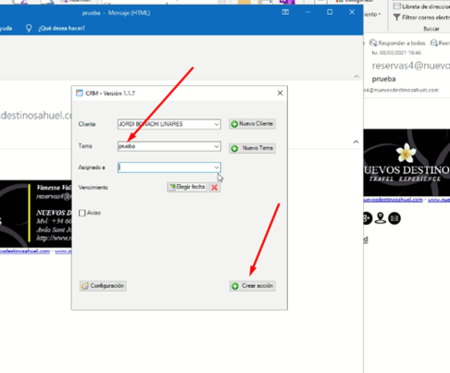450x373 pixels.
Task: Click inside the Asignado a field
Action: [166, 167]
